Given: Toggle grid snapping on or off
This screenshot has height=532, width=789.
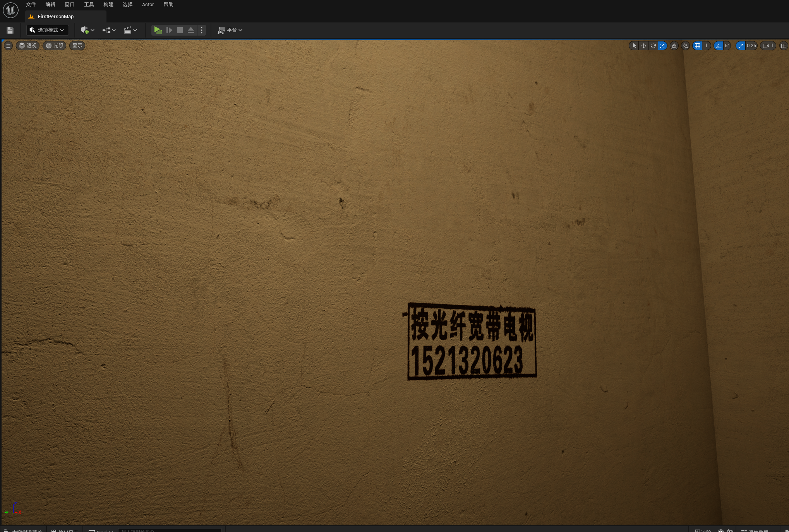Looking at the screenshot, I should 697,46.
